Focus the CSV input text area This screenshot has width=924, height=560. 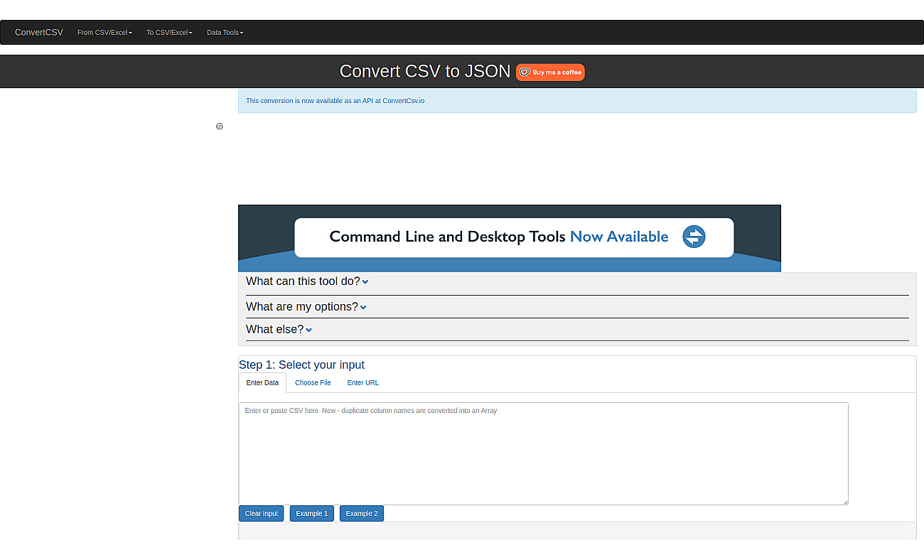pyautogui.click(x=543, y=453)
